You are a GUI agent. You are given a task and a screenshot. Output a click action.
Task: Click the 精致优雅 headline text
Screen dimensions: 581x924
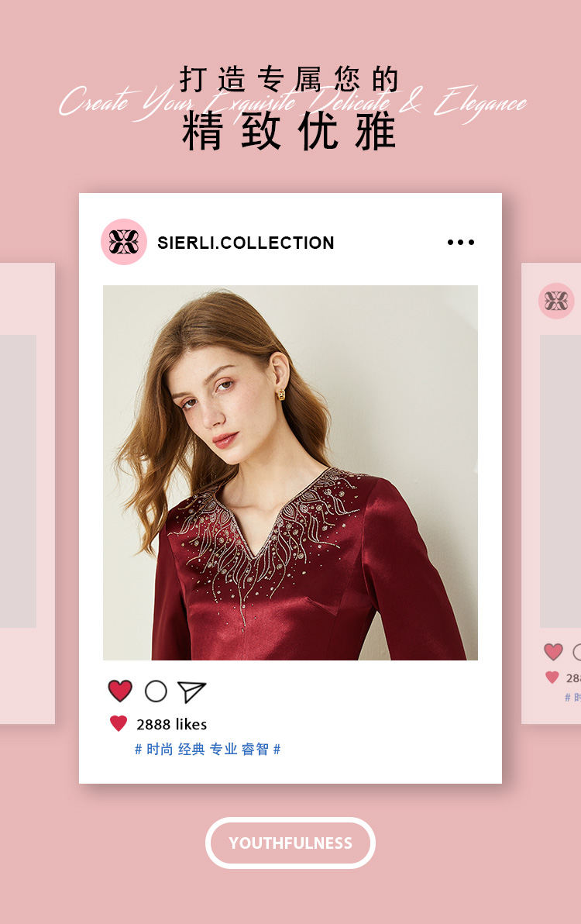(288, 132)
